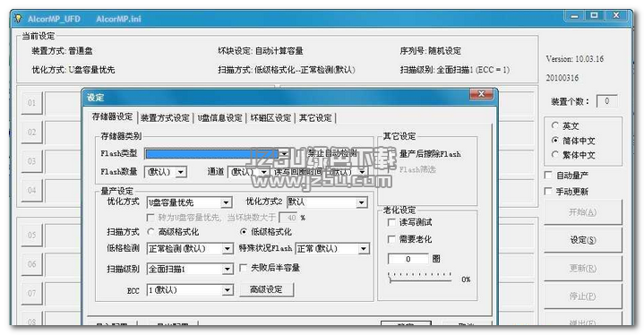The image size is (644, 335).
Task: Select 英文 language radio button
Action: (554, 125)
